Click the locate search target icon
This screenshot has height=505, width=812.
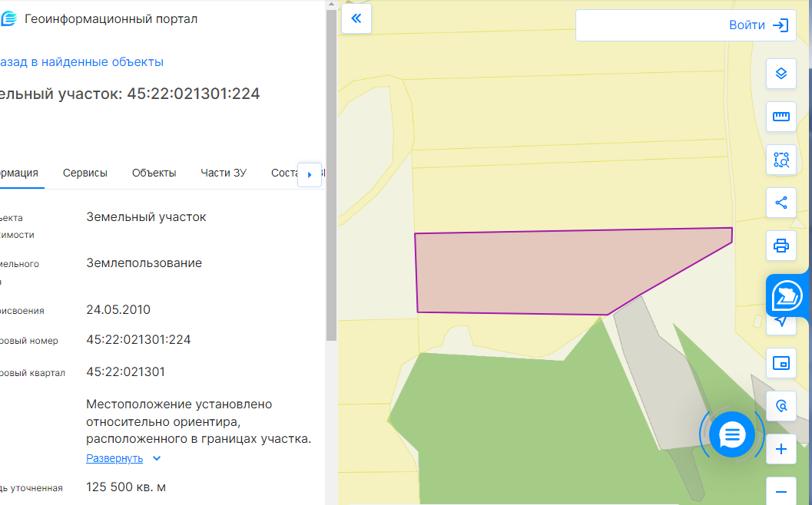click(781, 406)
